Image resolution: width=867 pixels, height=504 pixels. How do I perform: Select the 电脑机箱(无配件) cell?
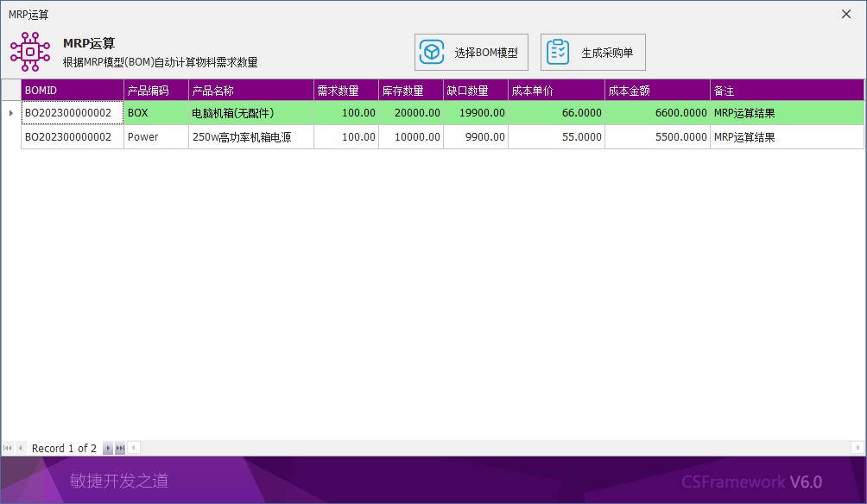[x=251, y=113]
